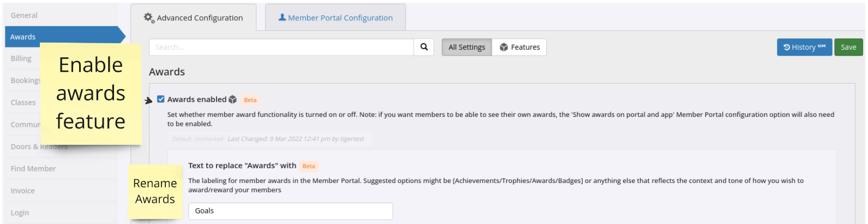Click the History clock-arrow icon
The height and width of the screenshot is (224, 868).
point(787,48)
